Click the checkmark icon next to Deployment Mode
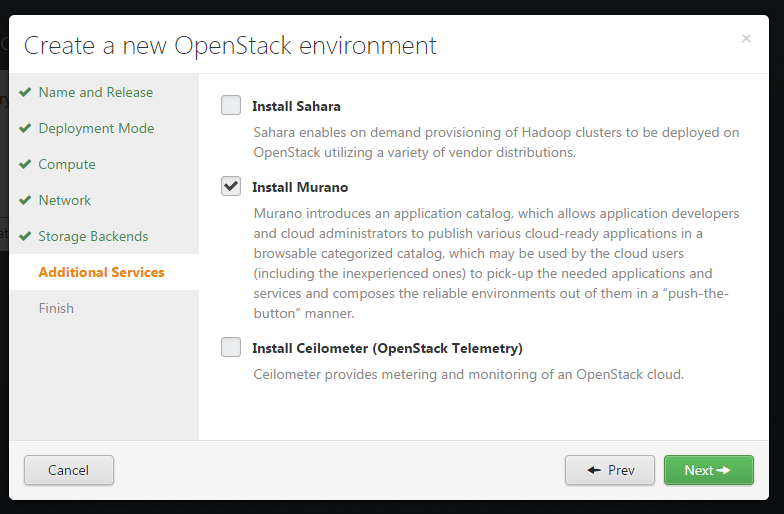This screenshot has height=514, width=784. pyautogui.click(x=25, y=128)
